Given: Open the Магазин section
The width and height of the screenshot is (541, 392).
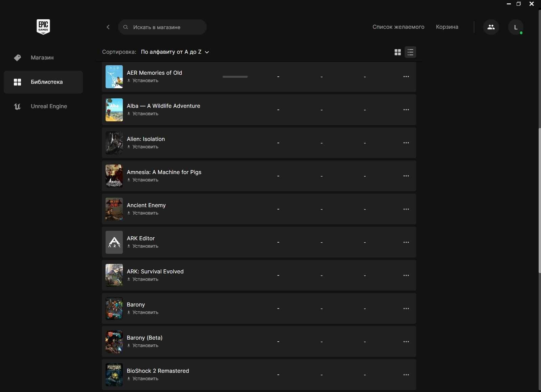Looking at the screenshot, I should 43,58.
